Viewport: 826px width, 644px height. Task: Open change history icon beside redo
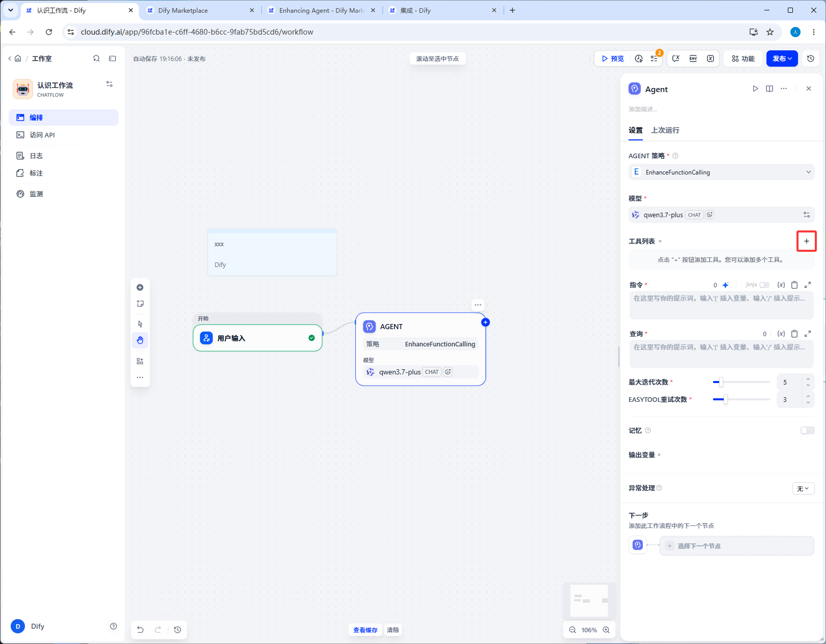pyautogui.click(x=178, y=630)
